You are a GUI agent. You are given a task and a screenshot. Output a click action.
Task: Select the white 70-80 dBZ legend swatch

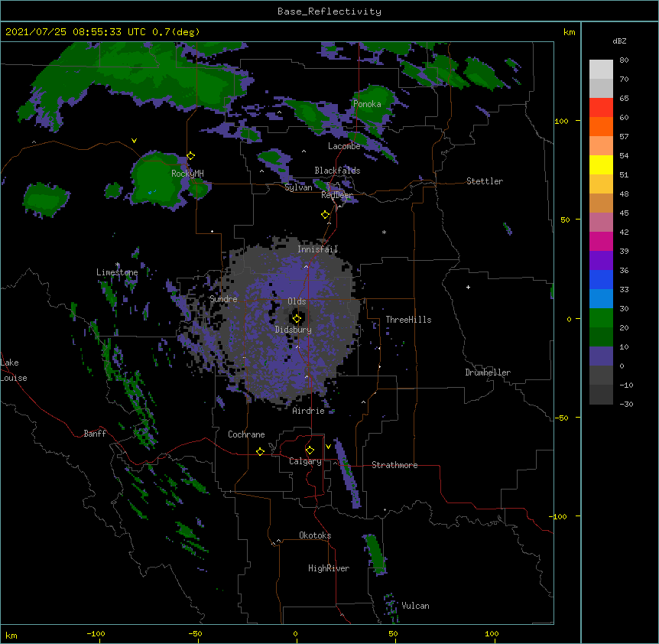(x=601, y=70)
